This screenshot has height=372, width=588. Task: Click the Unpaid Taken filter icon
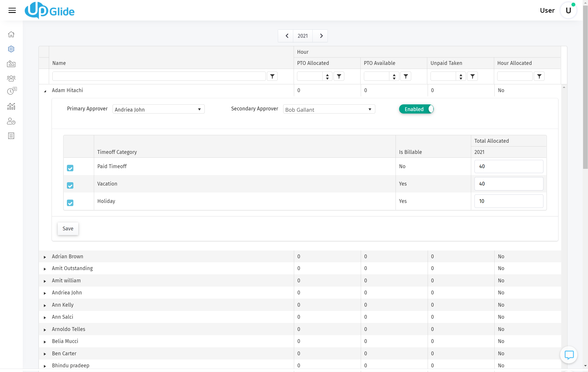point(472,76)
